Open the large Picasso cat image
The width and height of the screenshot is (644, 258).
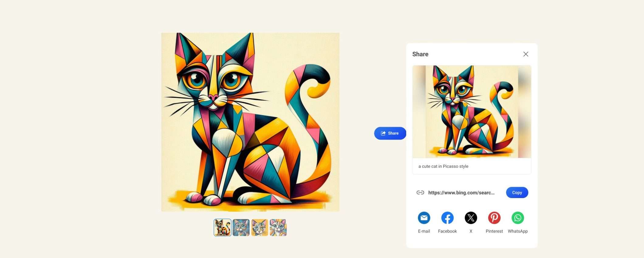(250, 122)
